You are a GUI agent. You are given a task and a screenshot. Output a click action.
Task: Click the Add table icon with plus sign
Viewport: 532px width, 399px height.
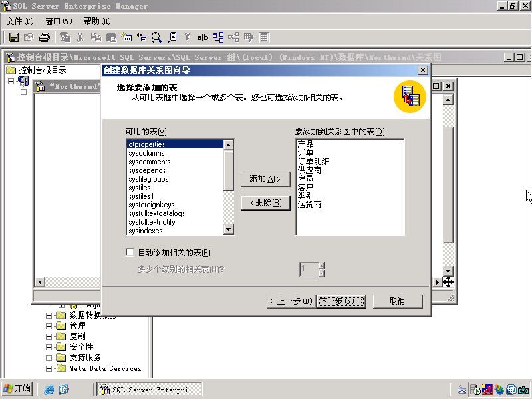pos(142,37)
